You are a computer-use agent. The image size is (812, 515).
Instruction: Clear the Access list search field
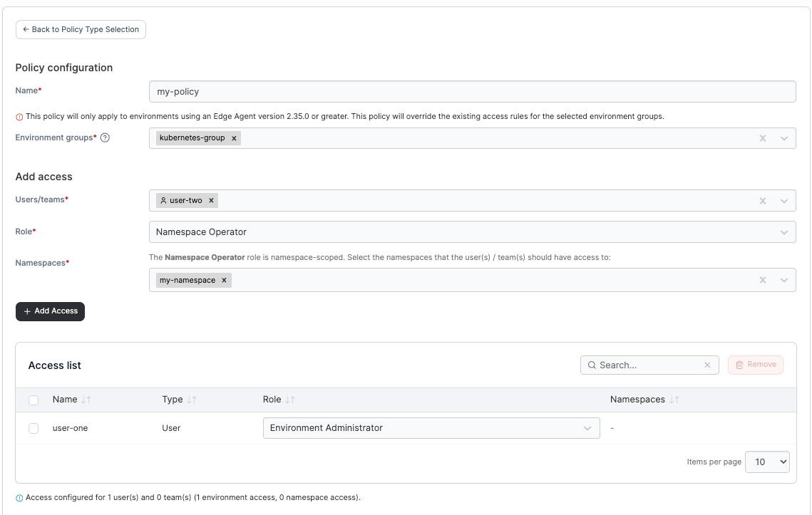coord(707,365)
